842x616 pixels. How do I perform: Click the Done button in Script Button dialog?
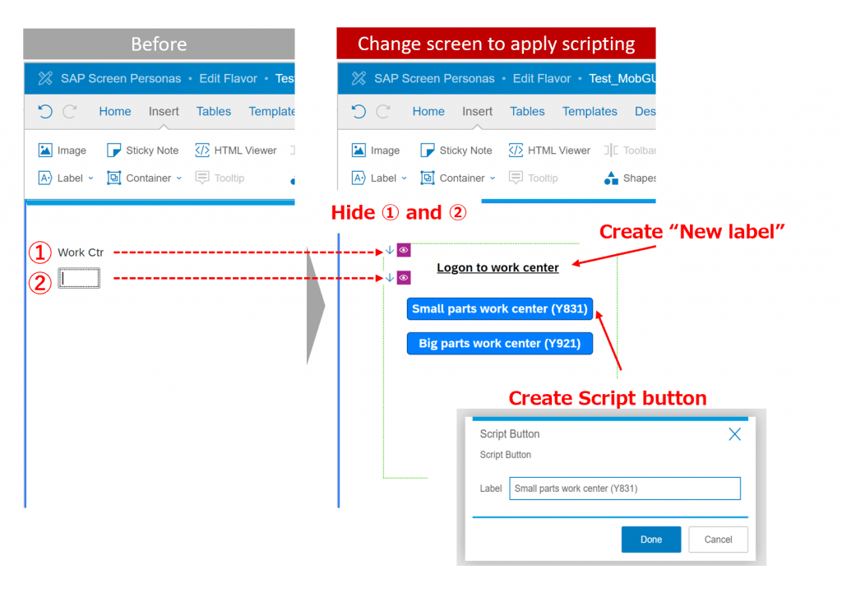click(651, 540)
